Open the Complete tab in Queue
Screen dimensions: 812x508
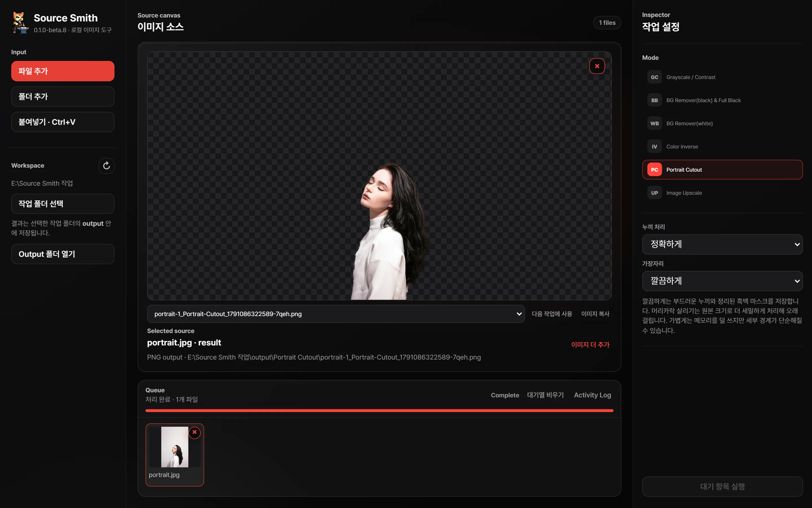505,395
